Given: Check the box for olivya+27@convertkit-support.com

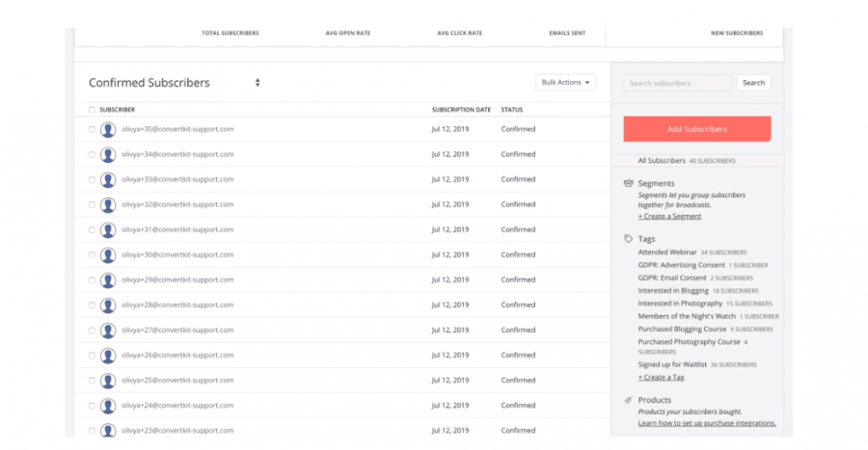Looking at the screenshot, I should pos(92,331).
